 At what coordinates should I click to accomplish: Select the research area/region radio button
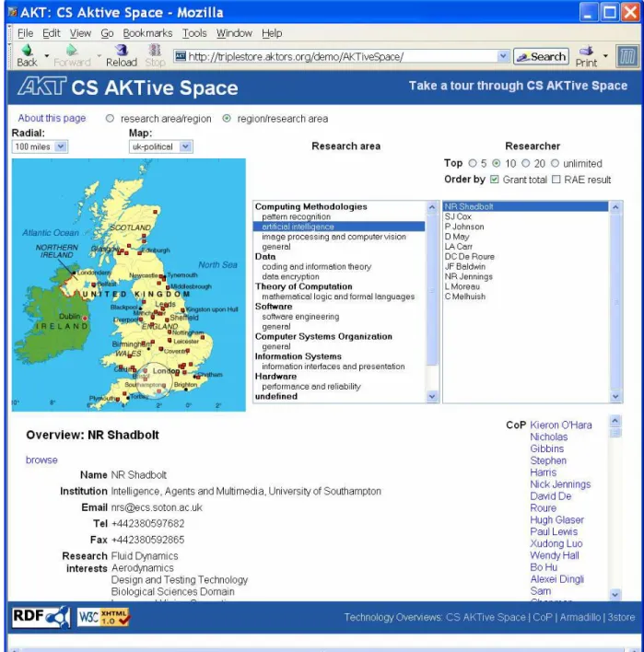(110, 119)
